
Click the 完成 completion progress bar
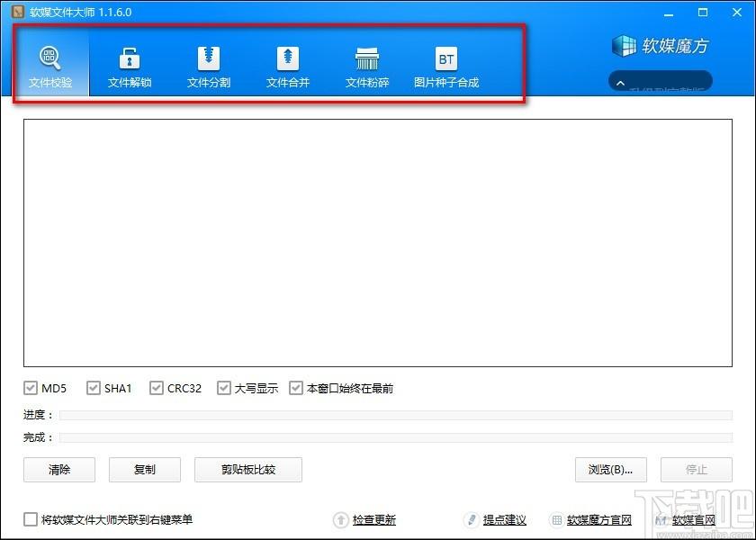point(396,437)
